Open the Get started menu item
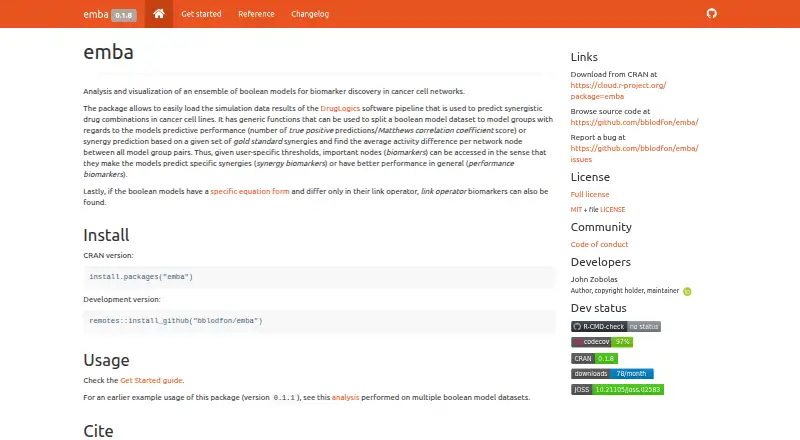The image size is (800, 440). point(201,14)
